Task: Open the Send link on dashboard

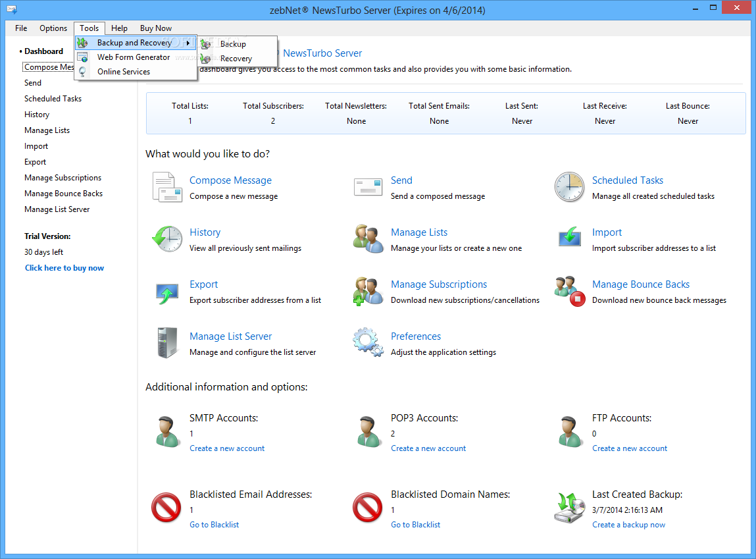Action: click(x=401, y=180)
